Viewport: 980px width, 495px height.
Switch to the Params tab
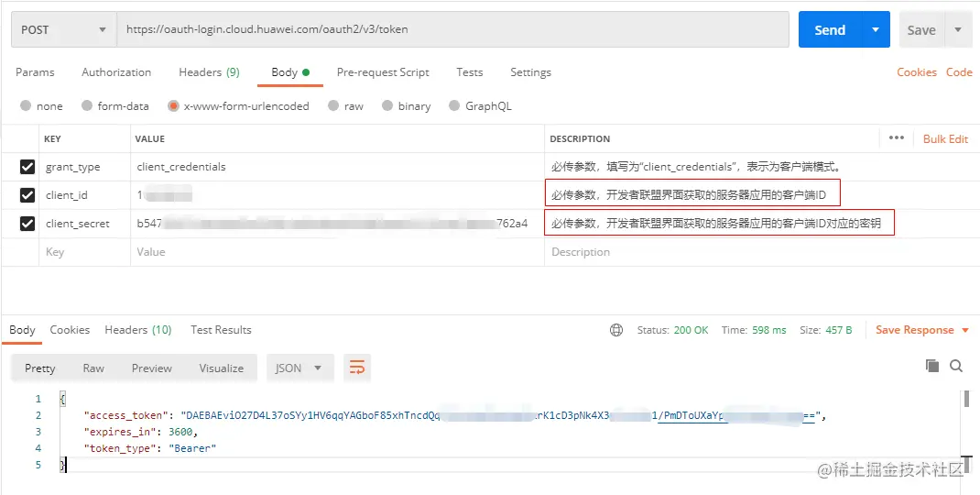coord(35,72)
